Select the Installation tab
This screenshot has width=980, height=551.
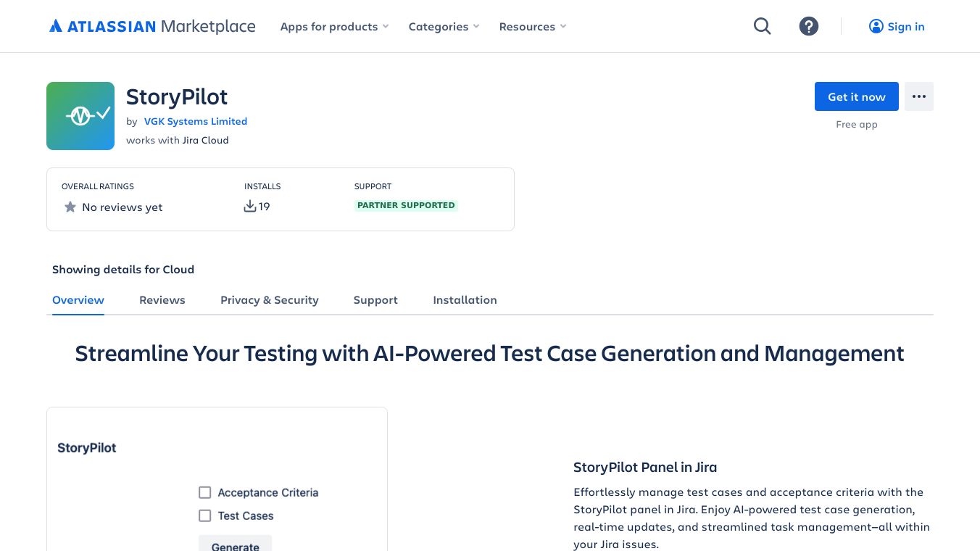click(465, 300)
